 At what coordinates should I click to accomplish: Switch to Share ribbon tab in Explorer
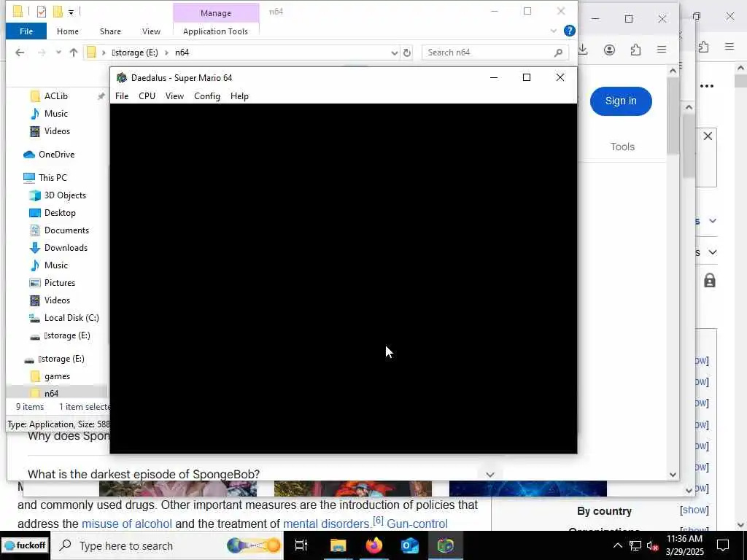[x=110, y=31]
